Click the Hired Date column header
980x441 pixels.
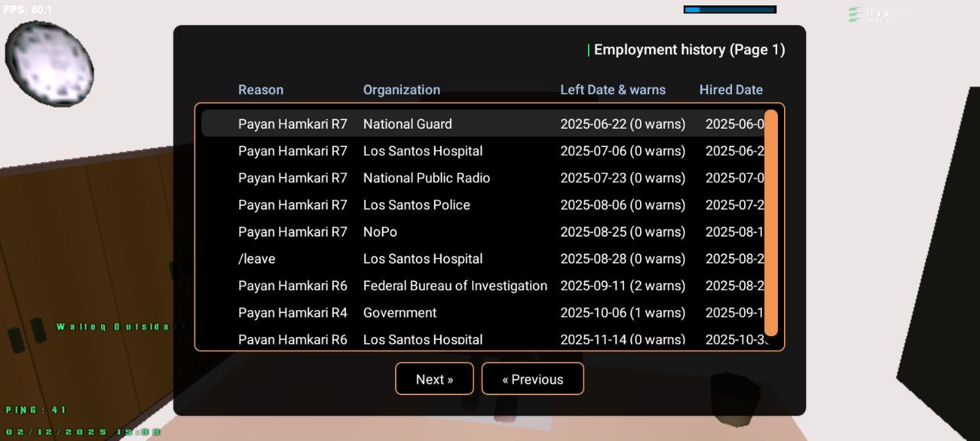point(730,90)
